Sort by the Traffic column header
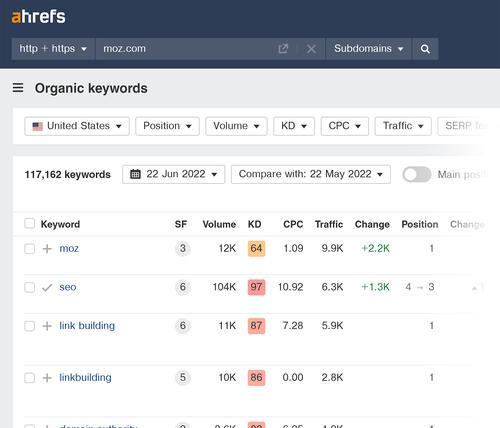This screenshot has height=428, width=500. click(x=329, y=224)
